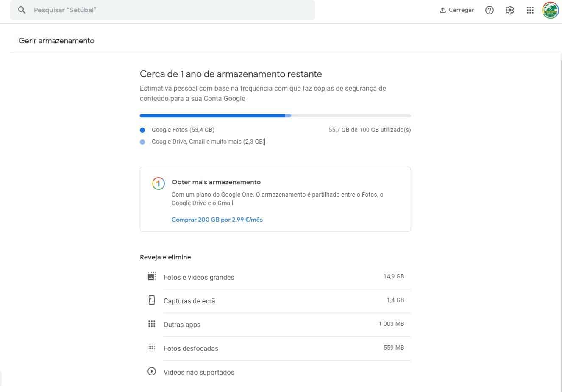
Task: Open Capturas de ecrã row
Action: 275,301
